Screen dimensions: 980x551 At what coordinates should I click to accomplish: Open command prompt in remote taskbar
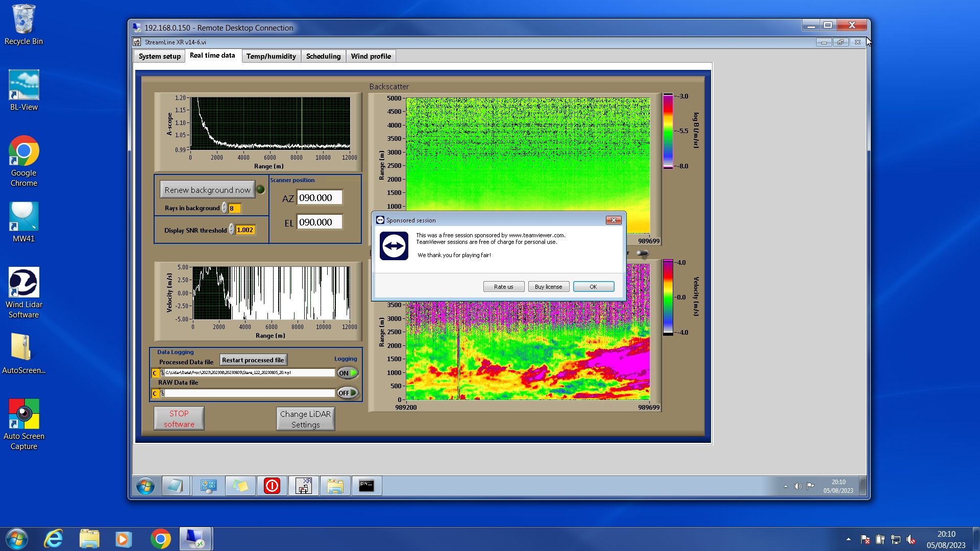[366, 486]
